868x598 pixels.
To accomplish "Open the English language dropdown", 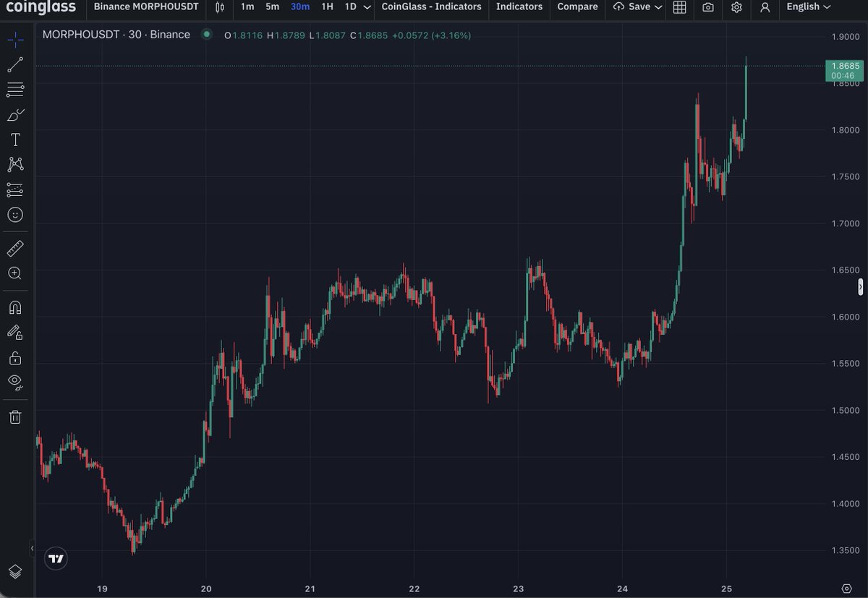I will pyautogui.click(x=807, y=8).
